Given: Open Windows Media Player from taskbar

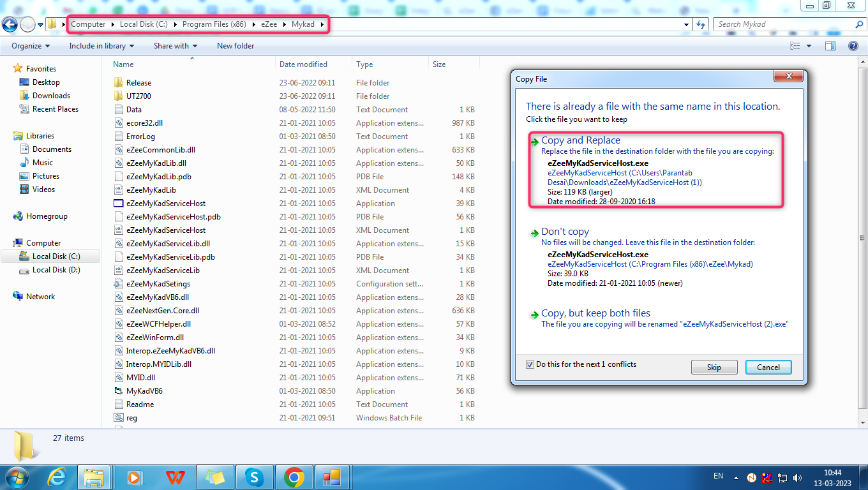Looking at the screenshot, I should 135,477.
